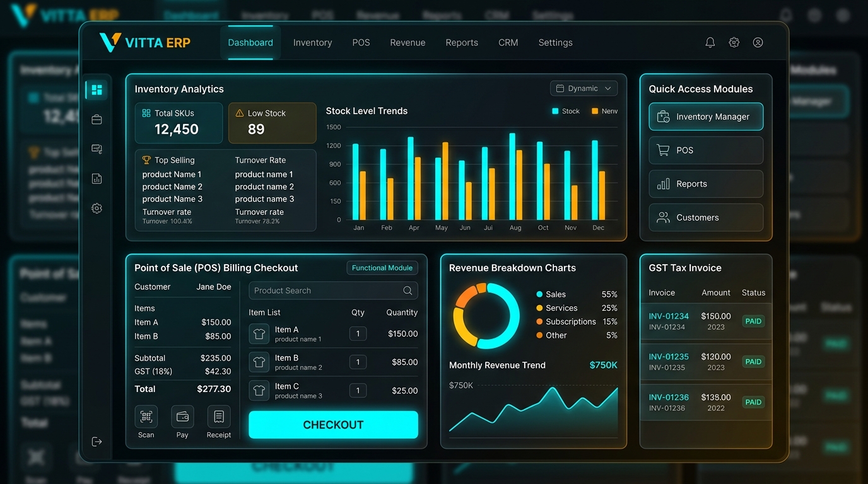This screenshot has height=484, width=868.
Task: Open the settings gear sidebar icon
Action: 97,208
